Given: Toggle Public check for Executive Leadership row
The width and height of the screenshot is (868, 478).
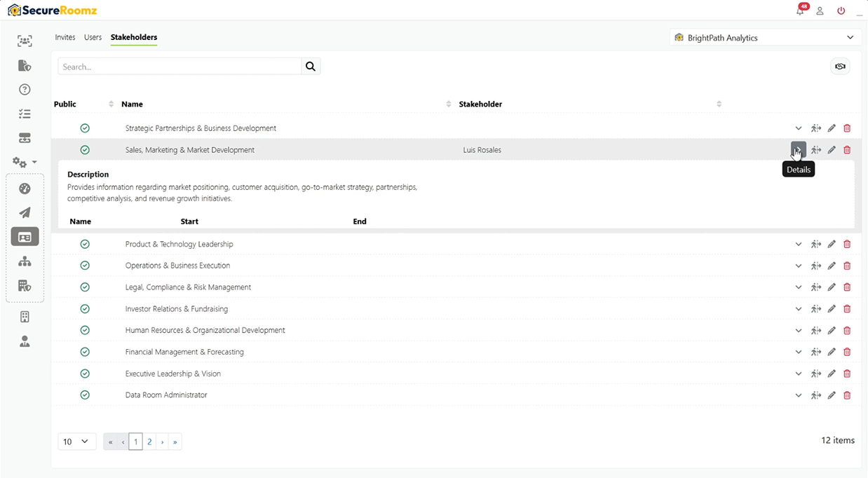Looking at the screenshot, I should point(85,374).
